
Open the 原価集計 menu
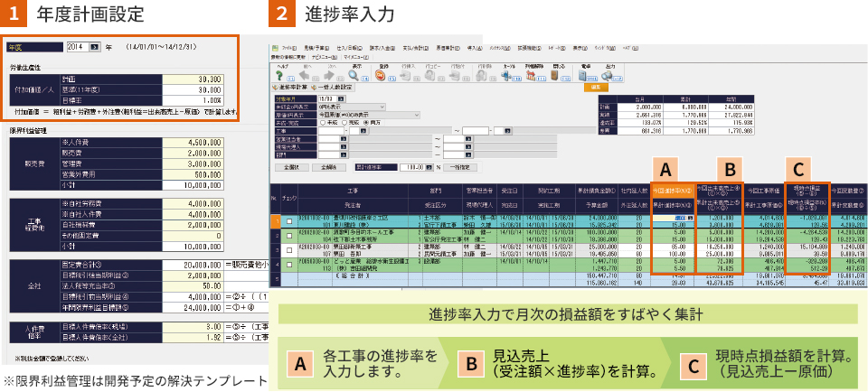(448, 48)
